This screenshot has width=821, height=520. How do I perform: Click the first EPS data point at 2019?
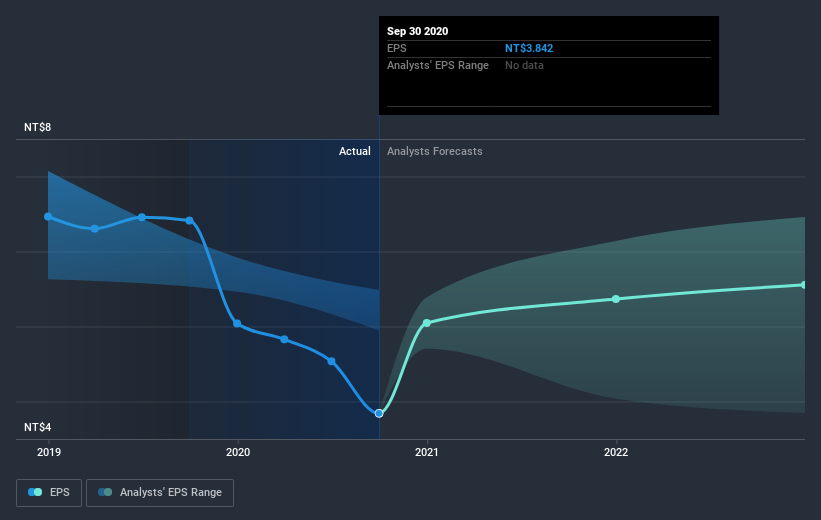(48, 216)
